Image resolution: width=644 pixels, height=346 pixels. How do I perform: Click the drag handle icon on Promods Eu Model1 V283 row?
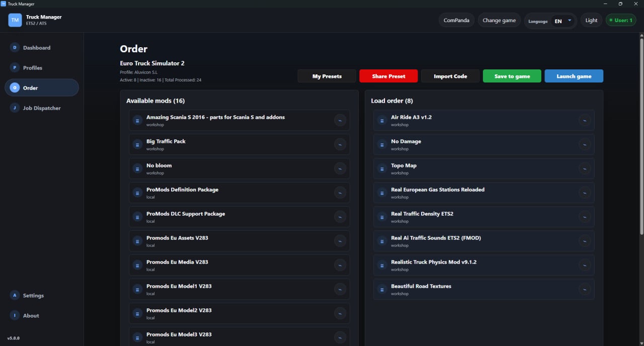click(137, 289)
